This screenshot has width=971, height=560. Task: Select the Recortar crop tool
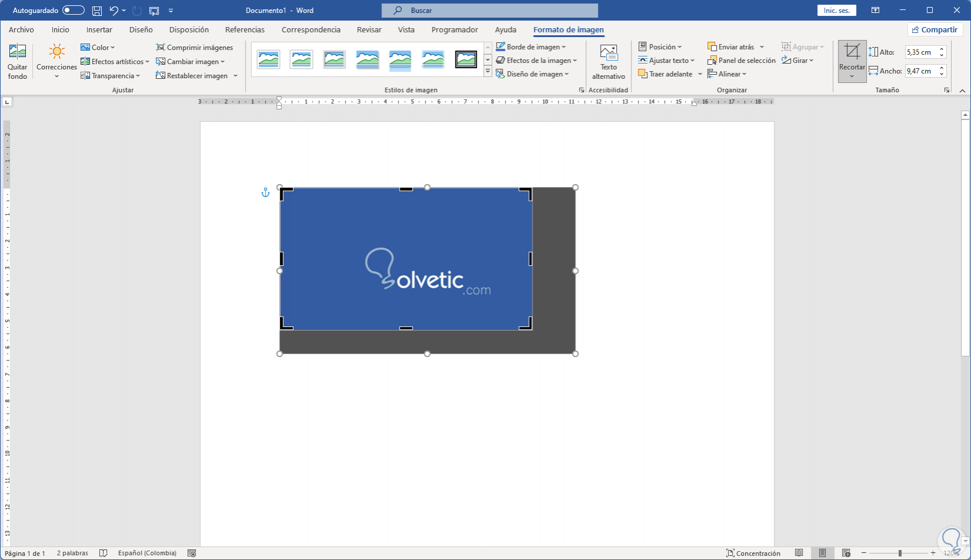click(852, 52)
